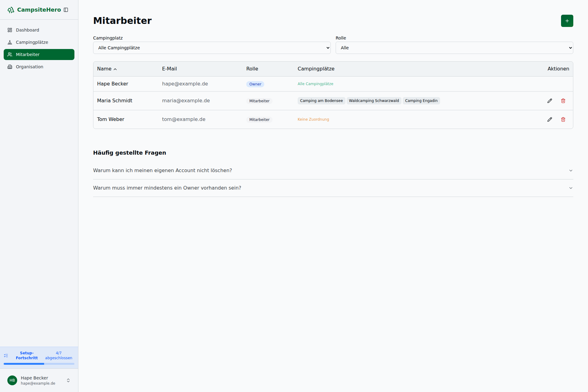Click the Dashboard grid icon
This screenshot has height=392, width=588.
tap(10, 30)
